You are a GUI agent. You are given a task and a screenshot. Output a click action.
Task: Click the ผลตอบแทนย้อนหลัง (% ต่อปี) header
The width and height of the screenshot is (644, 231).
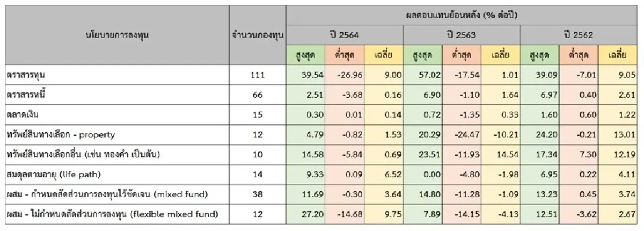[462, 15]
